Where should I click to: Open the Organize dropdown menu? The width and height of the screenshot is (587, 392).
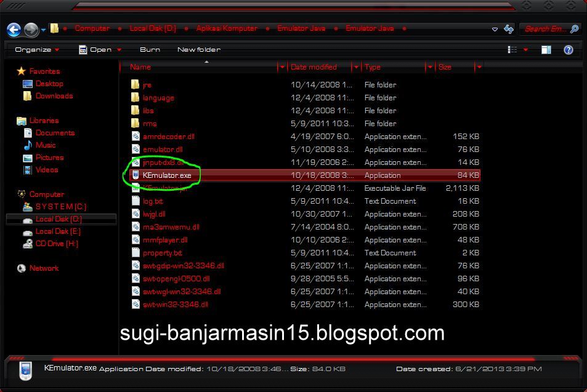pos(35,49)
